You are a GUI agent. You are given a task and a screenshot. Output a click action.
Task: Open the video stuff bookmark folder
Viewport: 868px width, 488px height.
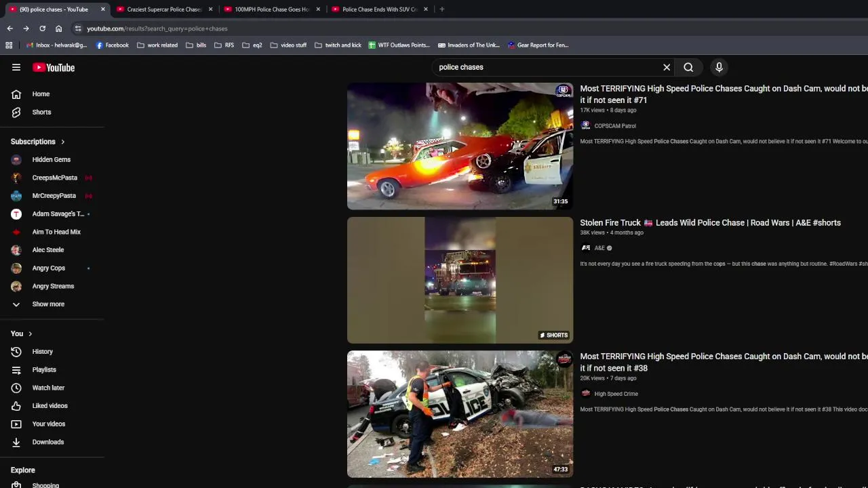(288, 45)
